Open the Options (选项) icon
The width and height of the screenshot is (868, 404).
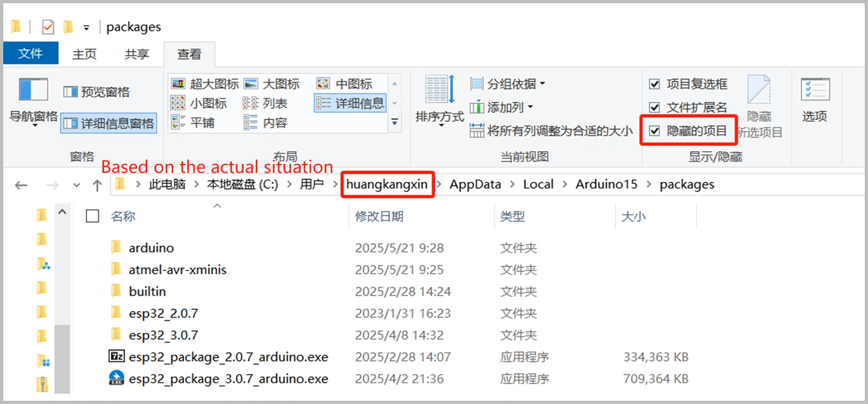tap(814, 90)
